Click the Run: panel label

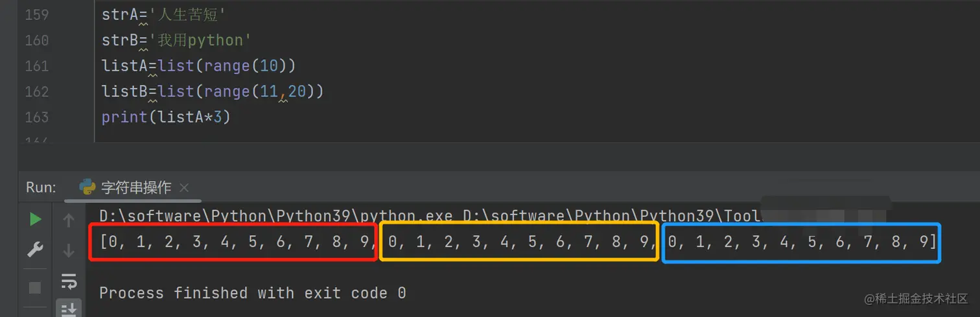pos(41,188)
